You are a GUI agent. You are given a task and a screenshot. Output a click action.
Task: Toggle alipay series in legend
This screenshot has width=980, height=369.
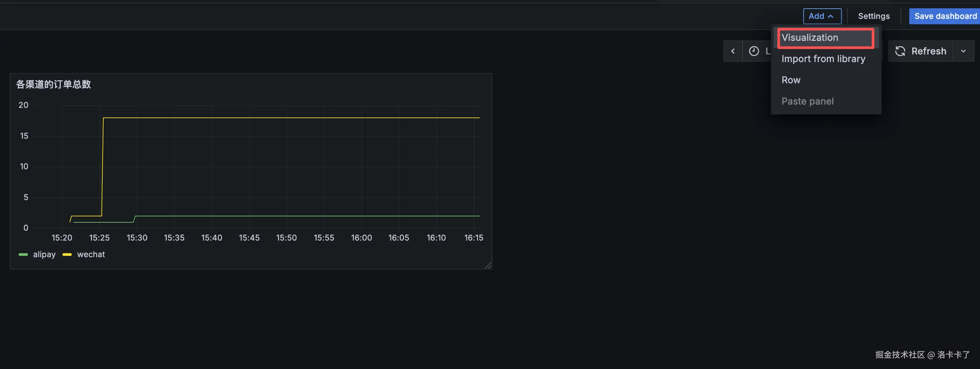pos(44,254)
